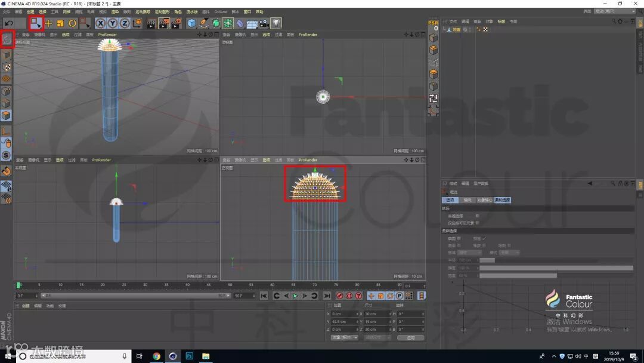The height and width of the screenshot is (363, 644).
Task: Toggle the Z axis lock
Action: [125, 23]
